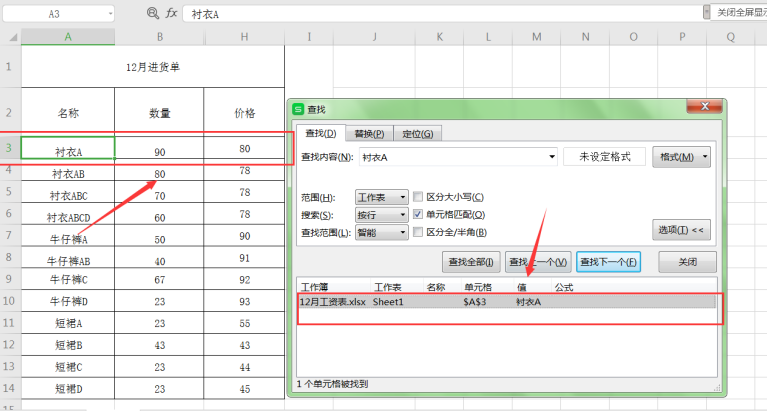Switch to the Go To (定位) tab

[x=418, y=134]
